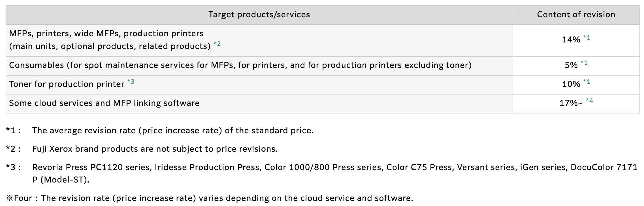644x206 pixels.
Task: Click the 17%~ revision value
Action: 571,103
